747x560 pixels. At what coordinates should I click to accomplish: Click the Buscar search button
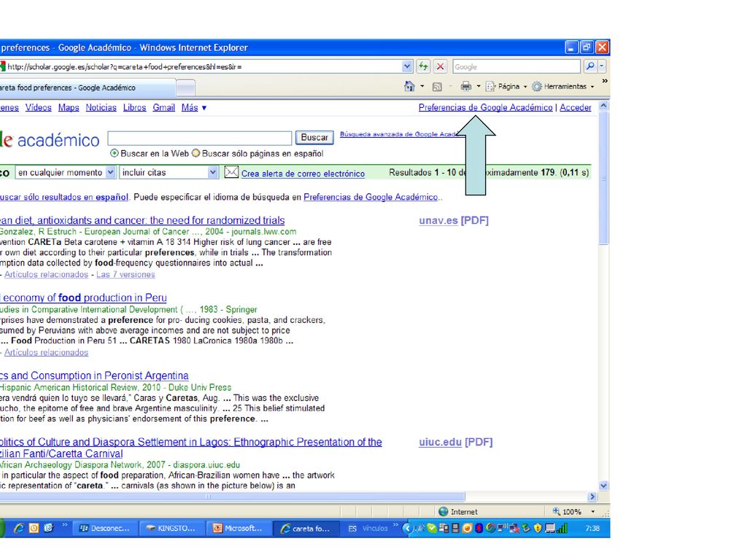(314, 137)
